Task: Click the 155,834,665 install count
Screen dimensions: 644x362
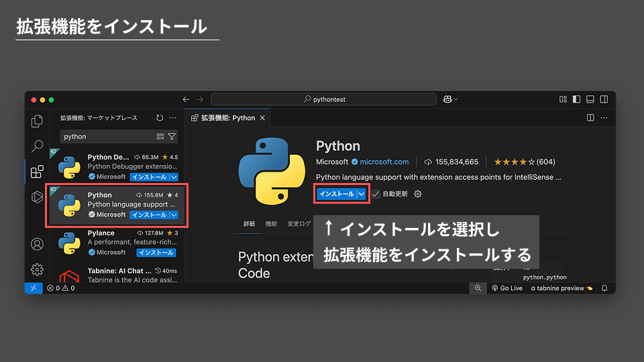Action: [451, 162]
